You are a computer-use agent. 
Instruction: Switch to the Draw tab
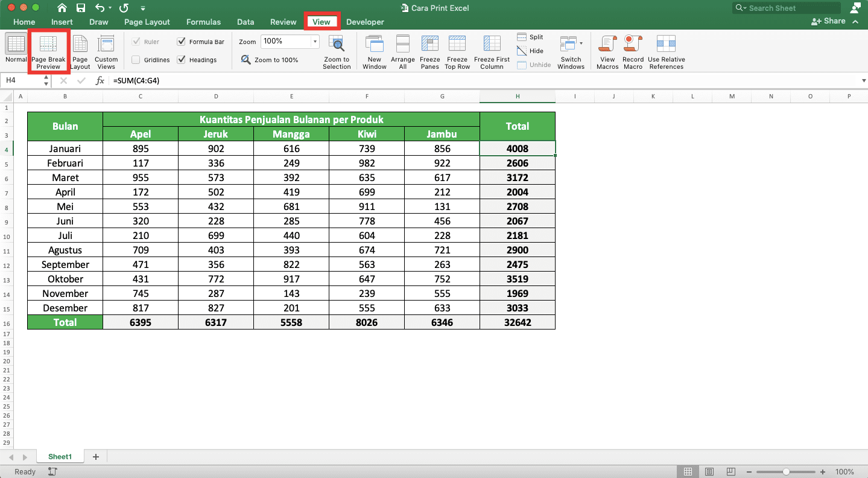tap(99, 22)
